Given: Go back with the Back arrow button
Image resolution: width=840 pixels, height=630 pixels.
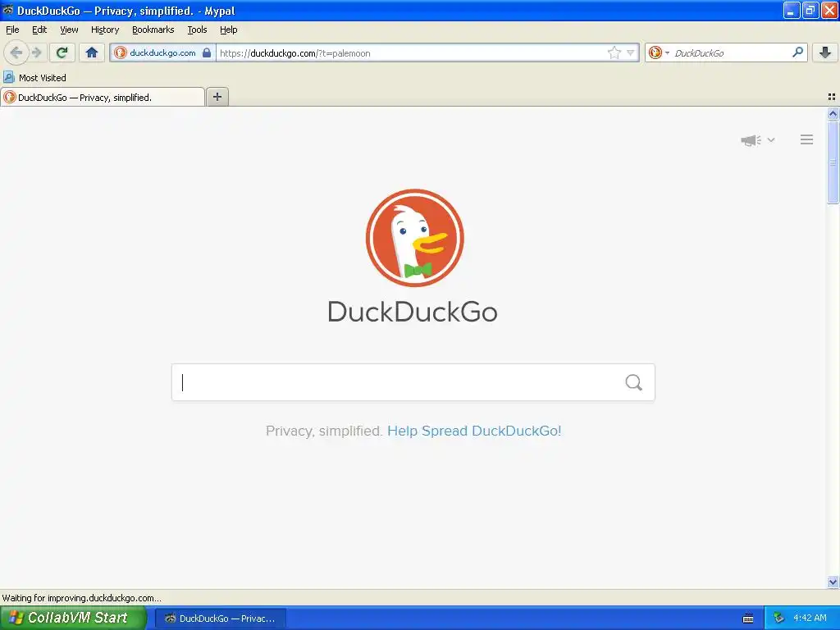Looking at the screenshot, I should click(x=16, y=52).
